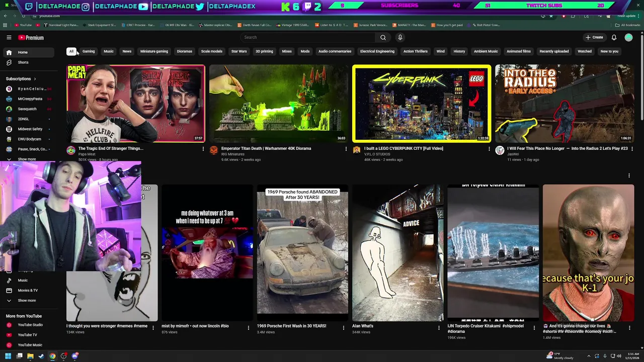Open LEGO Cyberpunk City video thumbnail
Image resolution: width=644 pixels, height=362 pixels.
[x=422, y=104]
